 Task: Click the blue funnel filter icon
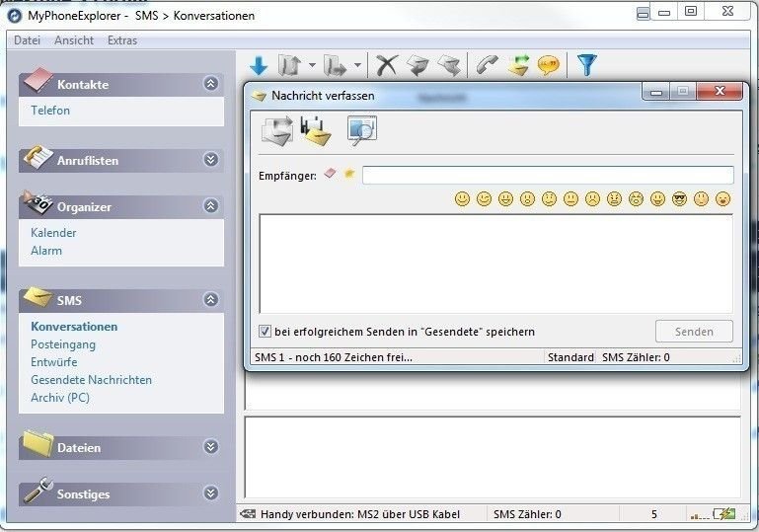point(586,65)
